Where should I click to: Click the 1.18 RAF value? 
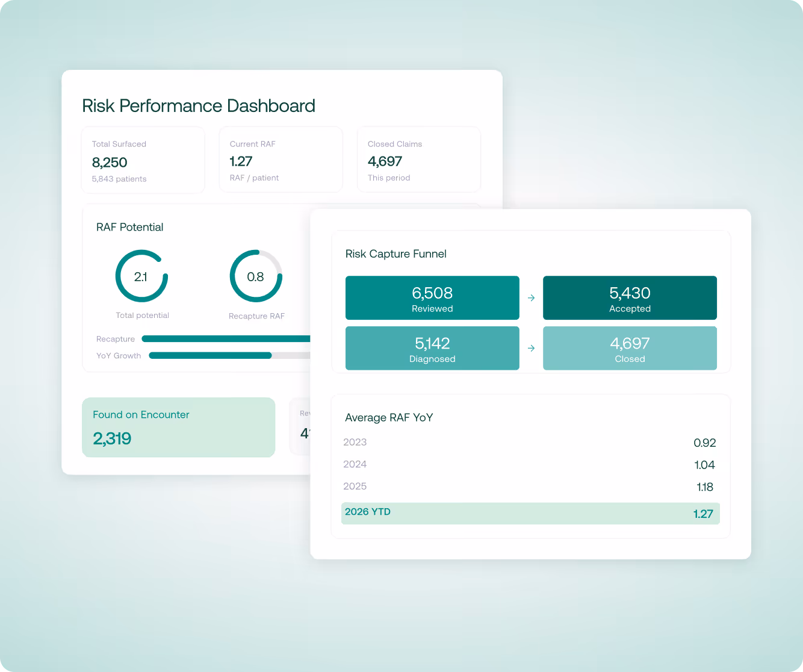(705, 487)
